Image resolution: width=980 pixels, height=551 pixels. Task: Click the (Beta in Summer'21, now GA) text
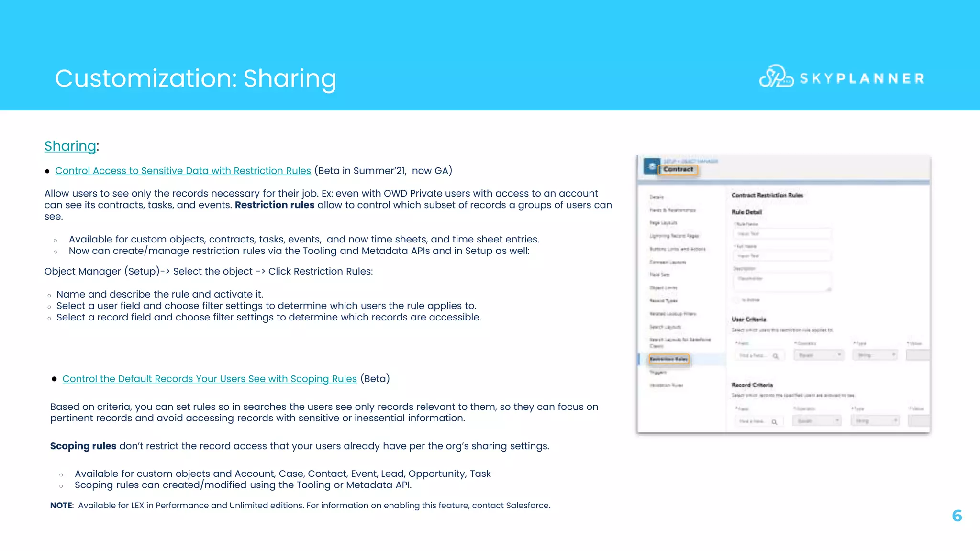[x=383, y=171]
